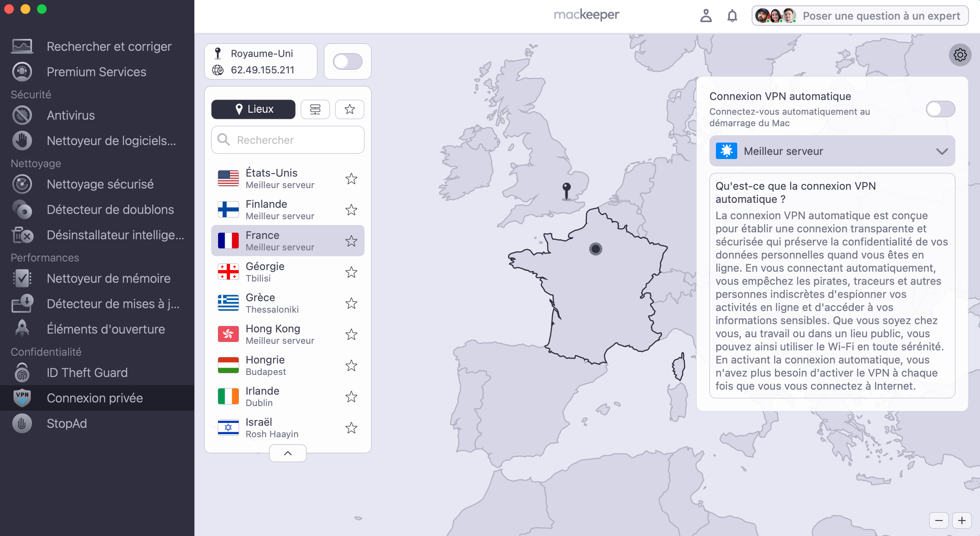Open Nettoyeur de mémoire
This screenshot has height=536, width=980.
pyautogui.click(x=109, y=278)
